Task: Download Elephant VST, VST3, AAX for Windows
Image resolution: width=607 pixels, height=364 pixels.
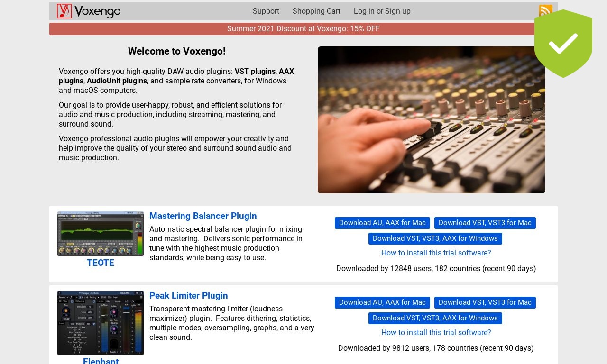Action: 435,318
